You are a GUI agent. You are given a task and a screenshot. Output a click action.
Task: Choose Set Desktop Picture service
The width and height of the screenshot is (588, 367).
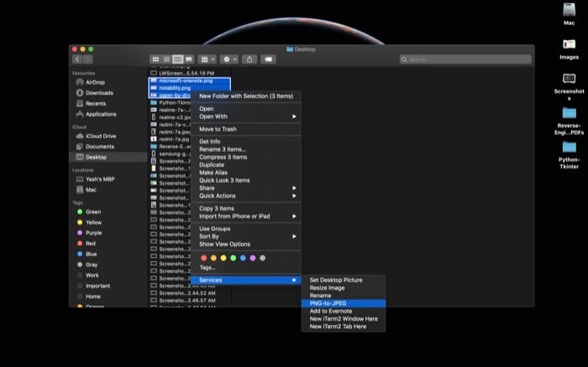coord(344,280)
